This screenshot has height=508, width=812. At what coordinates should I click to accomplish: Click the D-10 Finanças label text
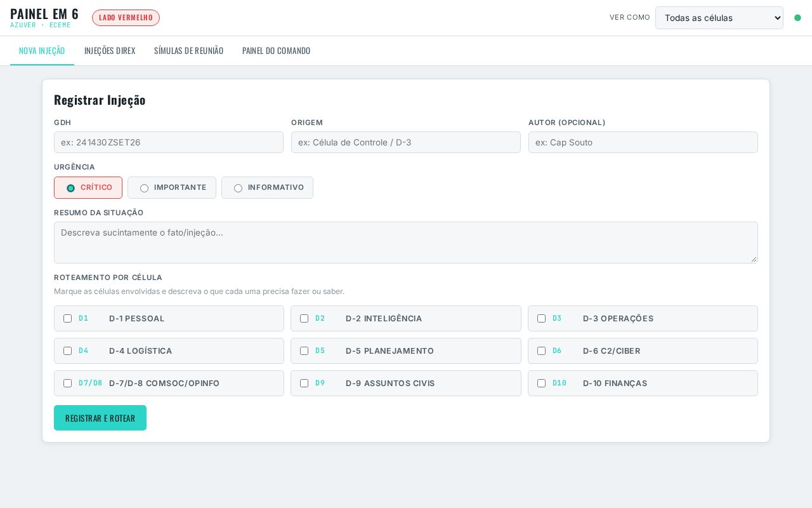[x=615, y=384]
